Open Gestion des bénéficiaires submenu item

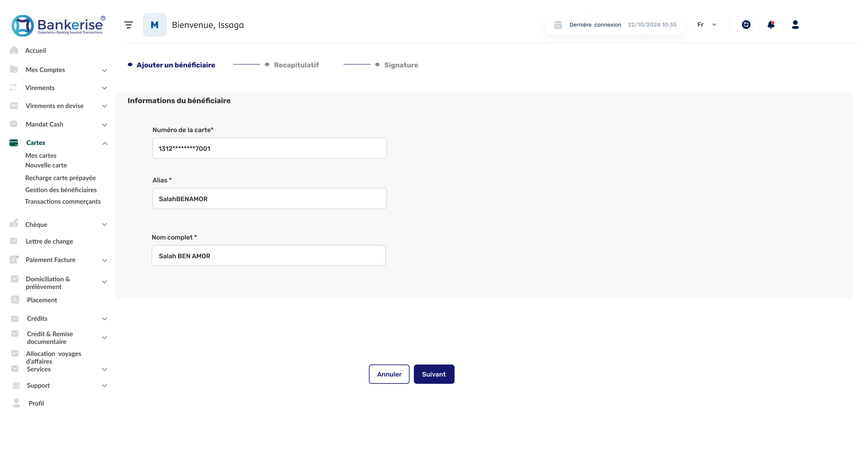pyautogui.click(x=61, y=190)
